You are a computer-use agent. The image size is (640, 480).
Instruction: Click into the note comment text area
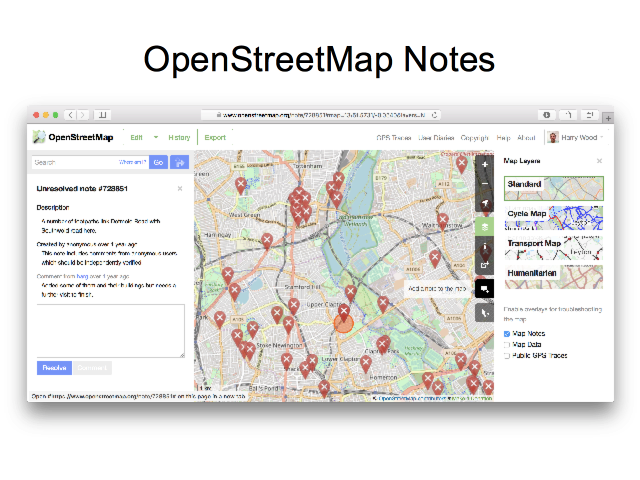point(111,331)
